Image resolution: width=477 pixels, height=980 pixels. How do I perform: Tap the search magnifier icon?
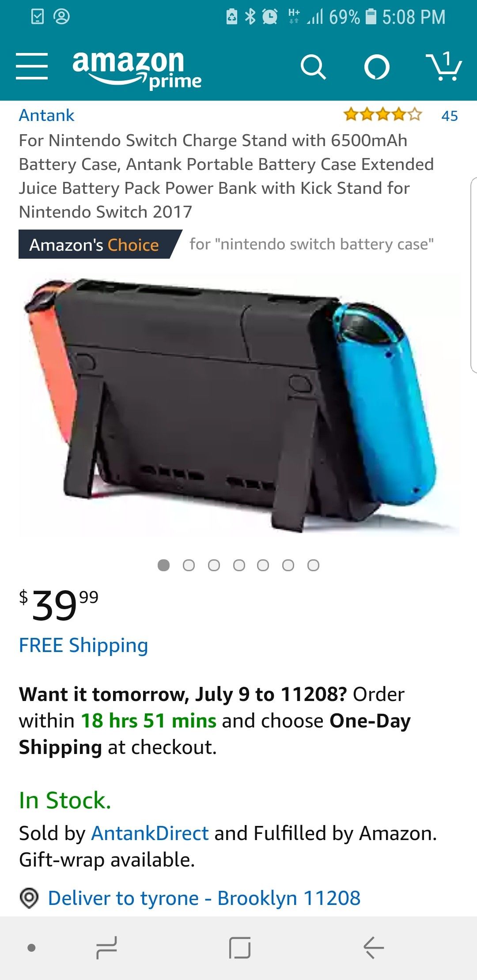pyautogui.click(x=313, y=67)
